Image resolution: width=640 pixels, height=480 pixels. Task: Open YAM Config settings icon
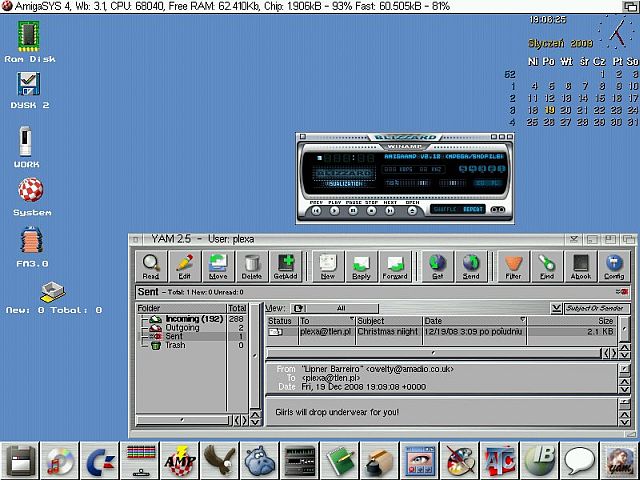tap(614, 266)
